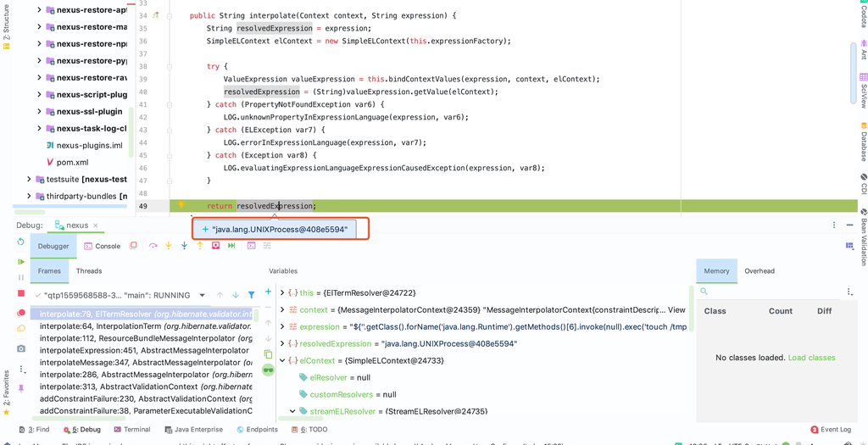868x445 pixels.
Task: Click the blue filter frames icon
Action: pos(251,295)
